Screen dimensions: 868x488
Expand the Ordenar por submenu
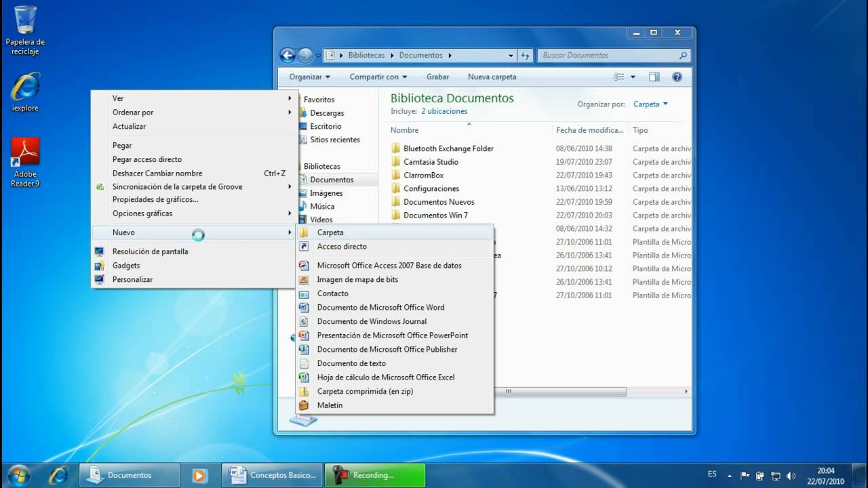(195, 113)
